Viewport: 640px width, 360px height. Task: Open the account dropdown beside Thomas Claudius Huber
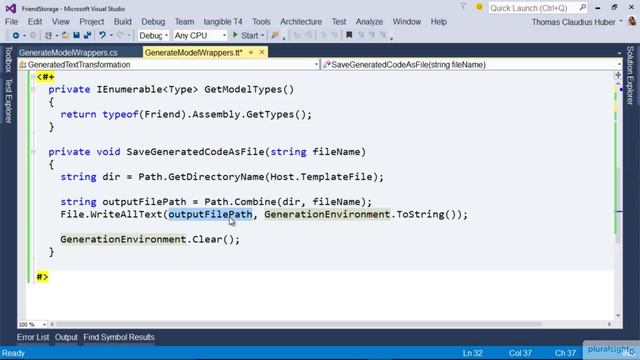tap(621, 22)
